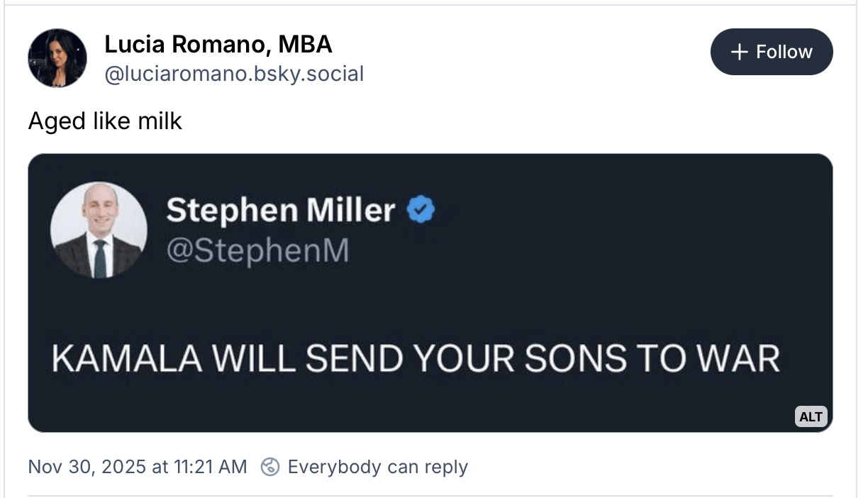Open Lucia Romano's profile avatar

point(57,58)
